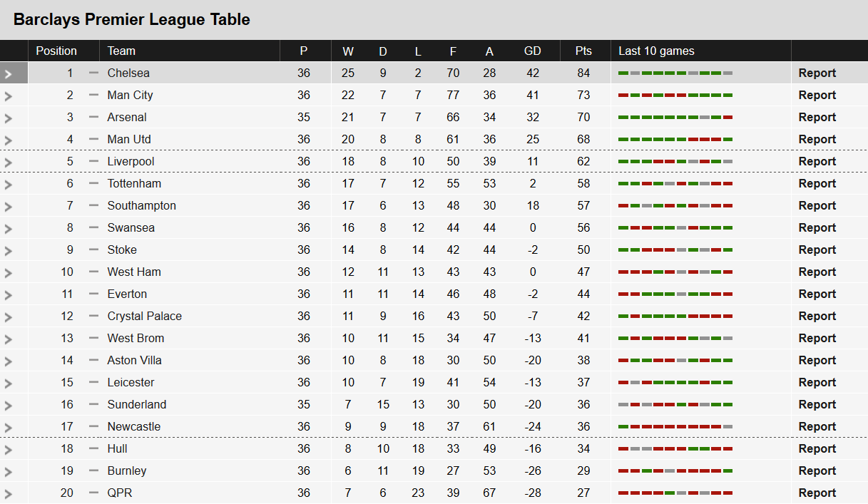The height and width of the screenshot is (504, 868).
Task: Click Everton's position change indicator icon
Action: pyautogui.click(x=93, y=294)
